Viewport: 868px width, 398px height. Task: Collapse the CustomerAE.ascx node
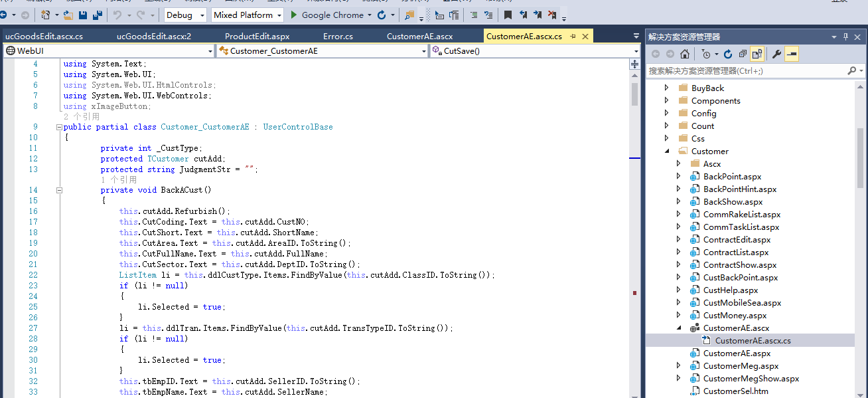pos(679,328)
